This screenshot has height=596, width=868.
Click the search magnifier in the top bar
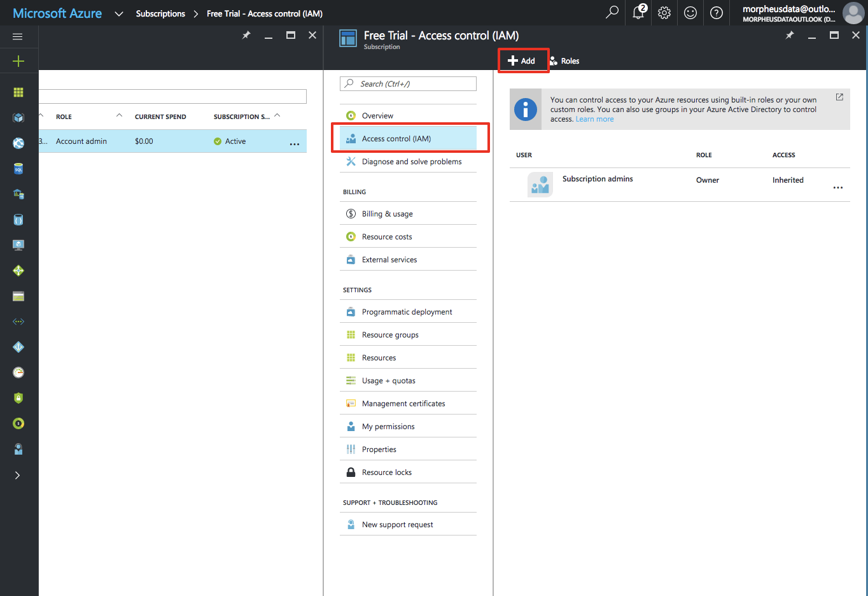pos(612,12)
